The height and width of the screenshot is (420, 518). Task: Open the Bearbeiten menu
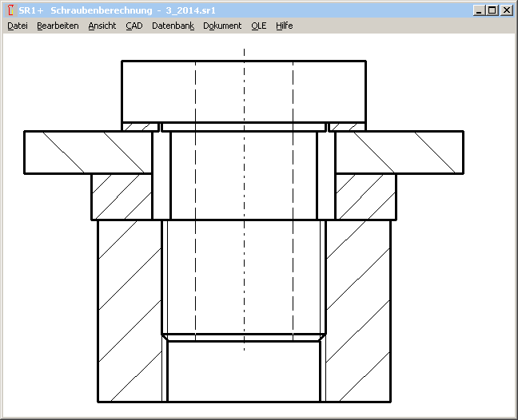[x=58, y=26]
